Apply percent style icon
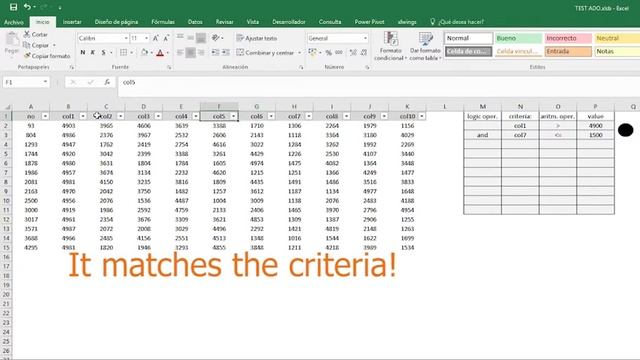This screenshot has height=360, width=640. [x=328, y=52]
